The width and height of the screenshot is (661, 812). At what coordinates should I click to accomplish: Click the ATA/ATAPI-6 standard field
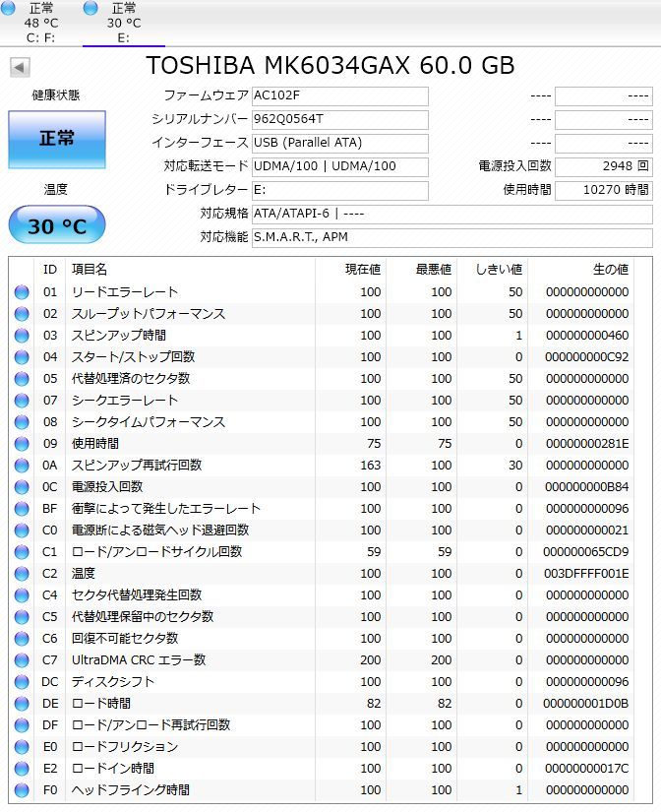click(x=451, y=214)
